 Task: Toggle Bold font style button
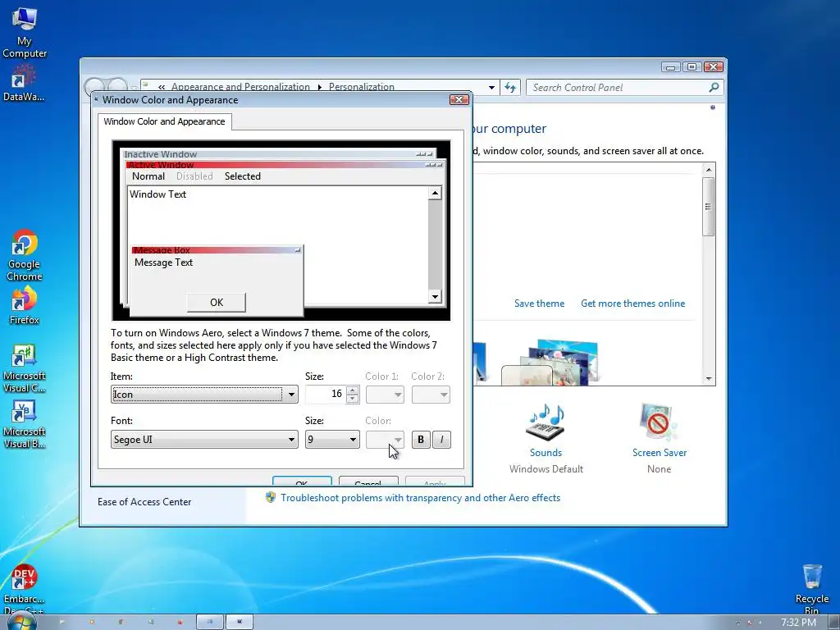point(421,440)
